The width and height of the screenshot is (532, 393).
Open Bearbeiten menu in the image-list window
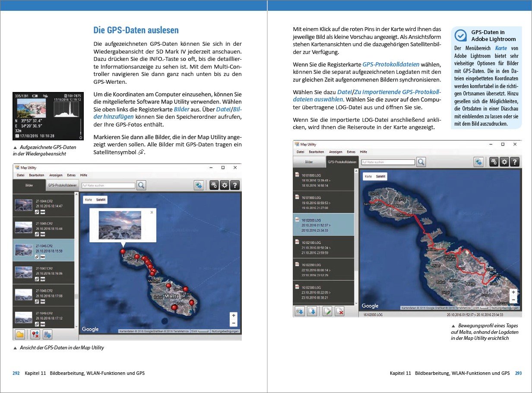pyautogui.click(x=37, y=175)
